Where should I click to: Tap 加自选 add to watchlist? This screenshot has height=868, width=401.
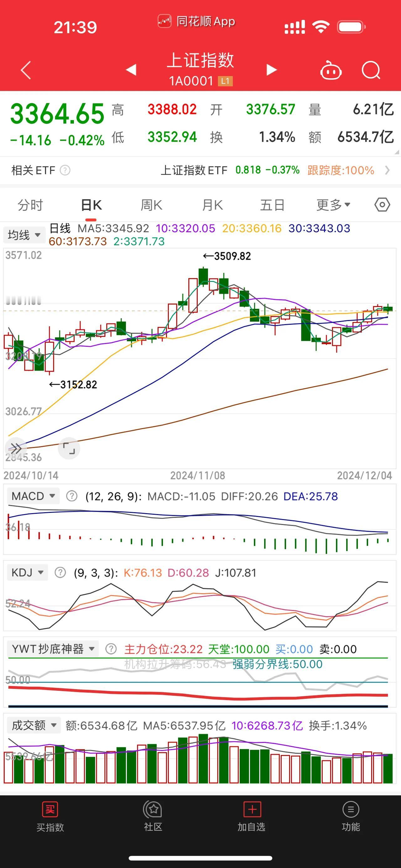pos(251,816)
